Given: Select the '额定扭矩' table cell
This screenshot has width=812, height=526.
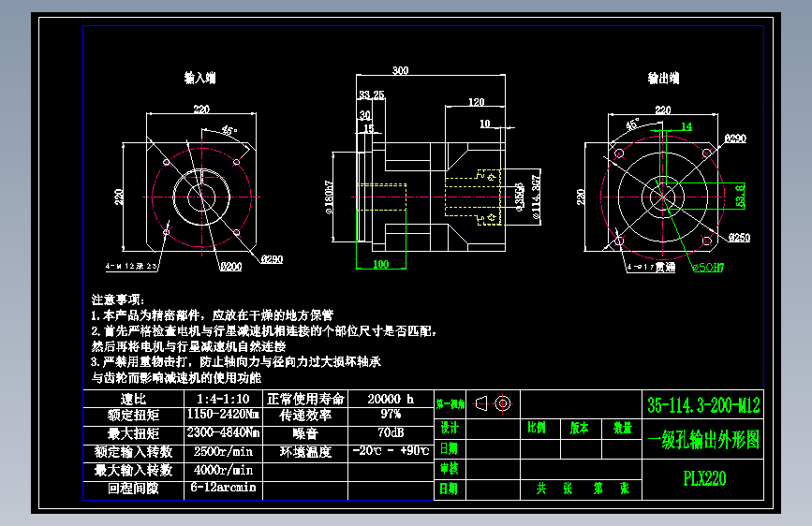Looking at the screenshot, I should [x=134, y=416].
